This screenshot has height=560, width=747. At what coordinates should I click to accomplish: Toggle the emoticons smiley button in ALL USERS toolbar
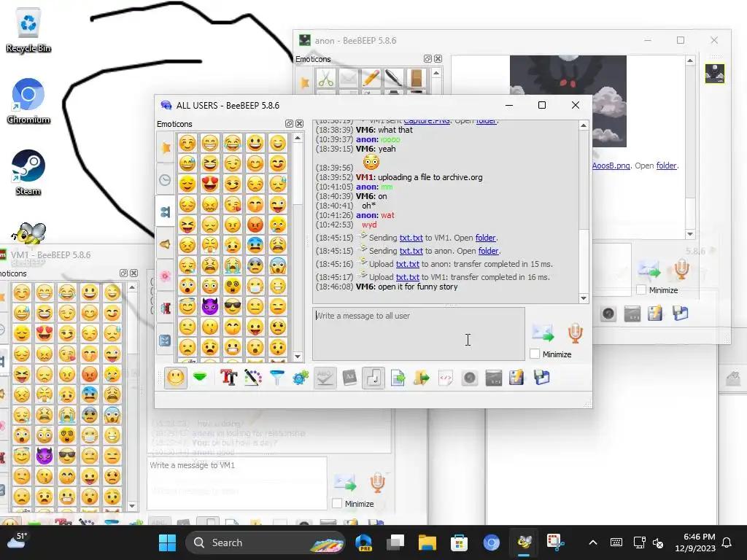point(176,378)
